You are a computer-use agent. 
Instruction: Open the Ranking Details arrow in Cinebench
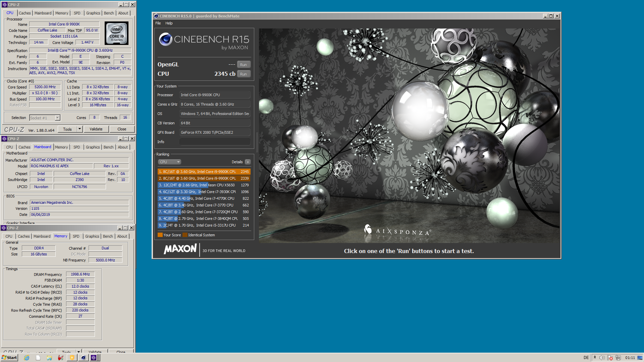click(248, 162)
